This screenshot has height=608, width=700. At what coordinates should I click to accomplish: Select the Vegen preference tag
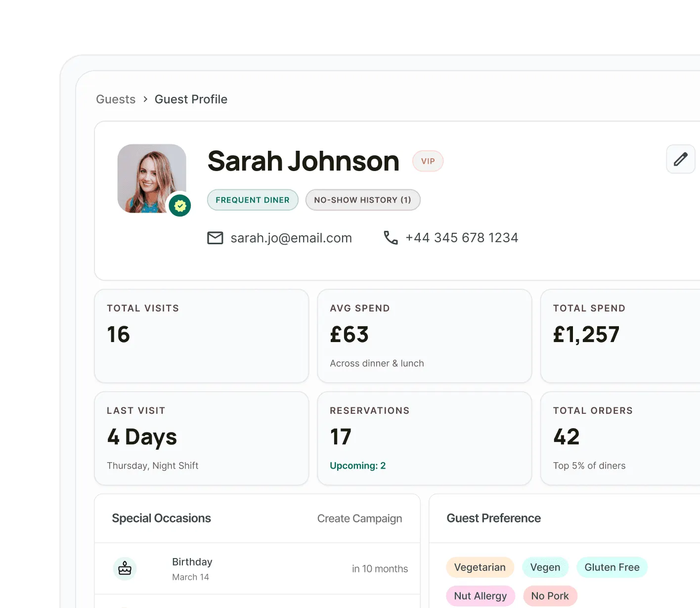[545, 567]
